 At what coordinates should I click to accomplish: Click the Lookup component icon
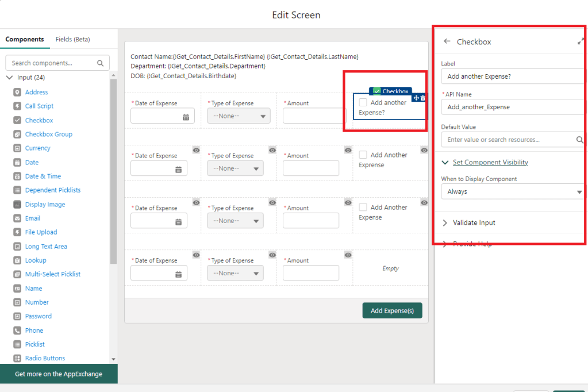17,260
